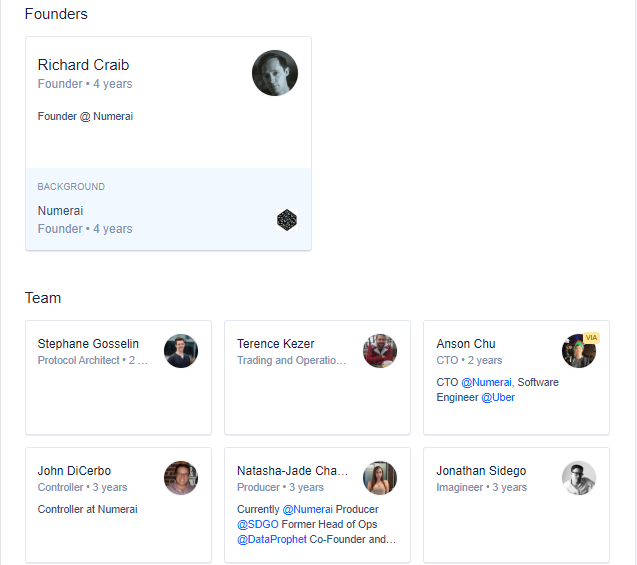637x565 pixels.
Task: Click Natasha-Jade's profile picture
Action: (x=380, y=478)
